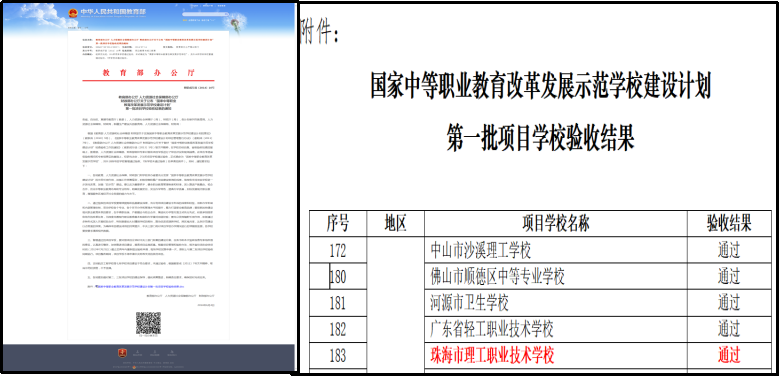Click the red government badge in footer
Viewport: 779px width, 376px height.
122,353
